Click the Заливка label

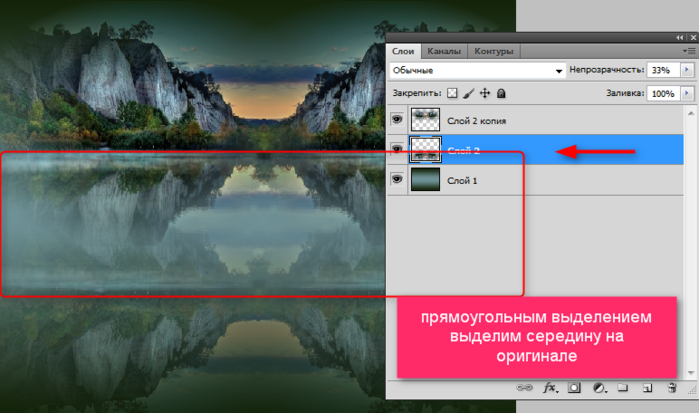pos(625,93)
